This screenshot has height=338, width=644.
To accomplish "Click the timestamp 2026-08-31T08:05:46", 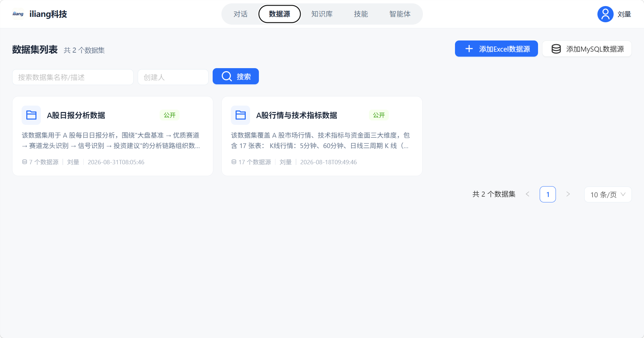I will 116,162.
